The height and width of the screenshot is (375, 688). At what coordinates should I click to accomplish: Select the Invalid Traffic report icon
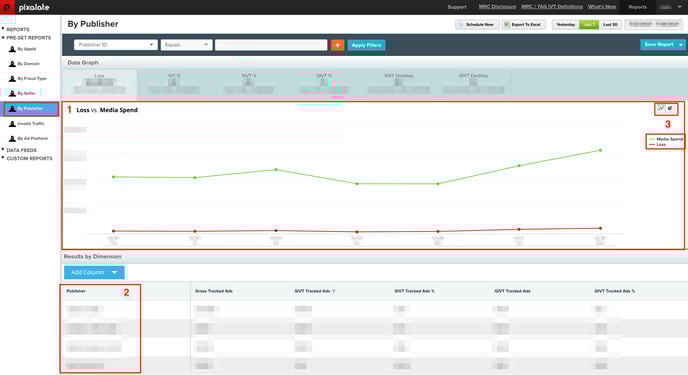click(12, 124)
